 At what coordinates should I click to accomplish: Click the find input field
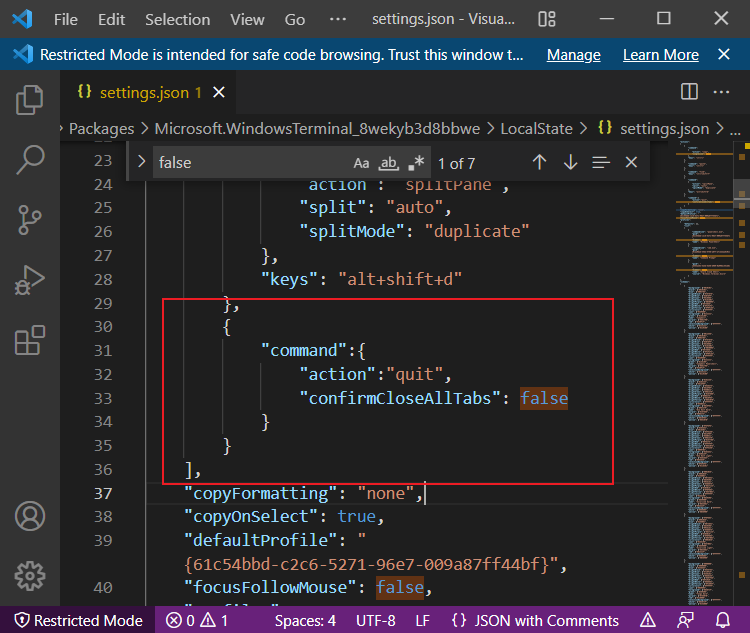point(250,162)
